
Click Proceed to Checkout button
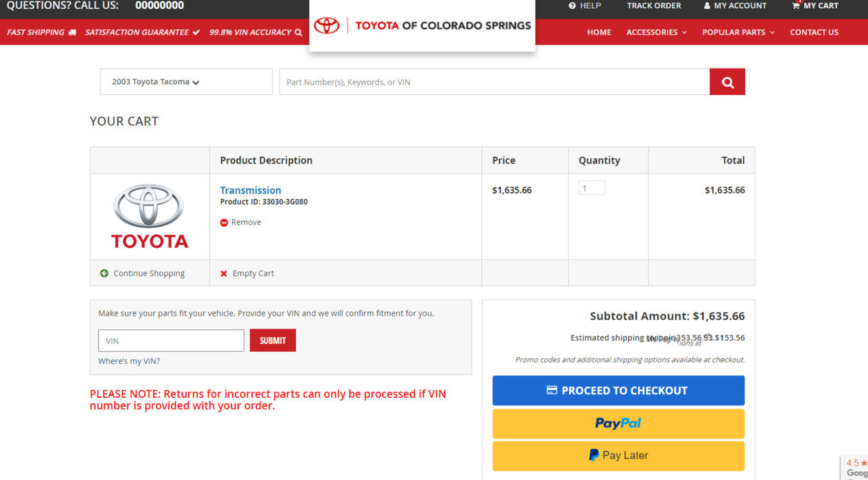pos(618,390)
